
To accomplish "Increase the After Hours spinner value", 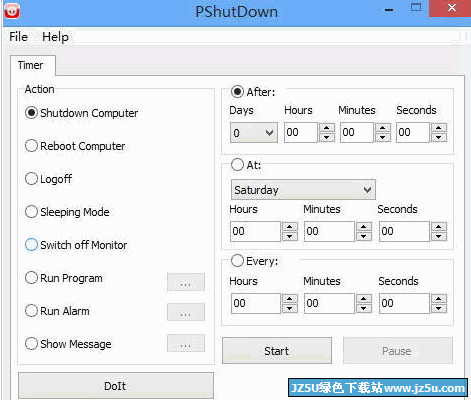I will pos(327,128).
